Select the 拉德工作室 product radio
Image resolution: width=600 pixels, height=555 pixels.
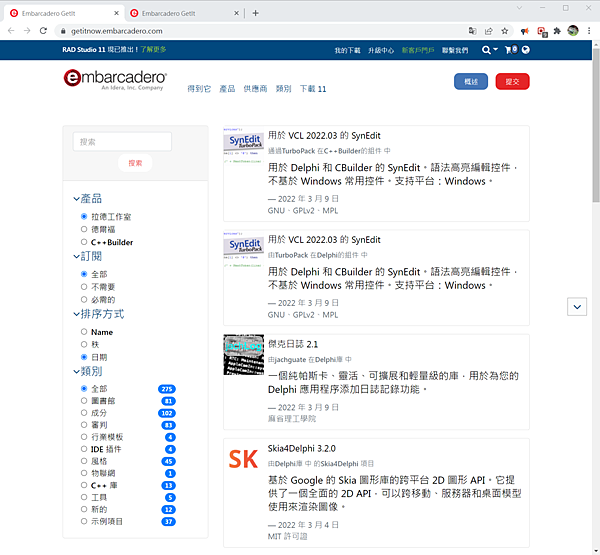84,217
